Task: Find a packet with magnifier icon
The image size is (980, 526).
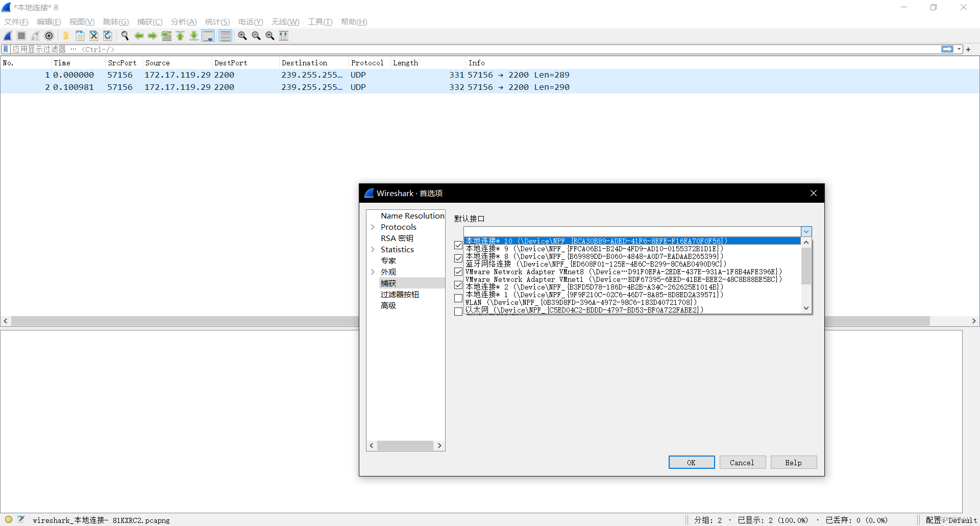Action: pos(125,36)
